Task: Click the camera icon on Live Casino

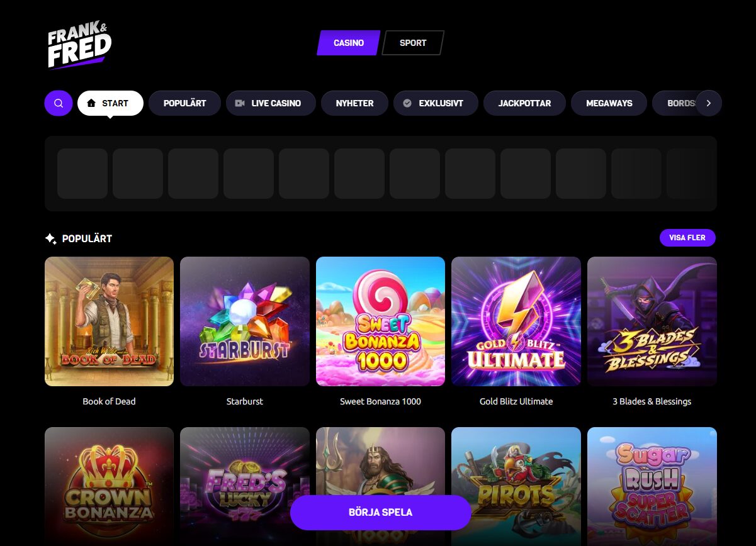Action: (x=240, y=103)
